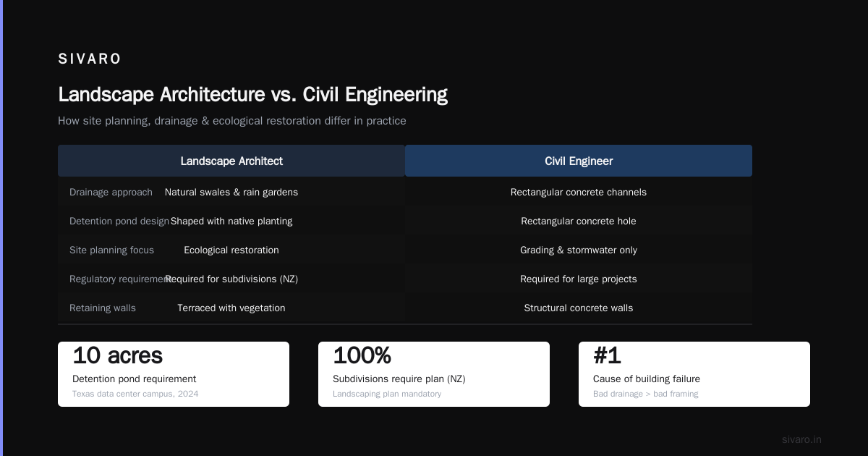Click the 'Grading & stormwater only' cell
868x456 pixels.
click(579, 250)
